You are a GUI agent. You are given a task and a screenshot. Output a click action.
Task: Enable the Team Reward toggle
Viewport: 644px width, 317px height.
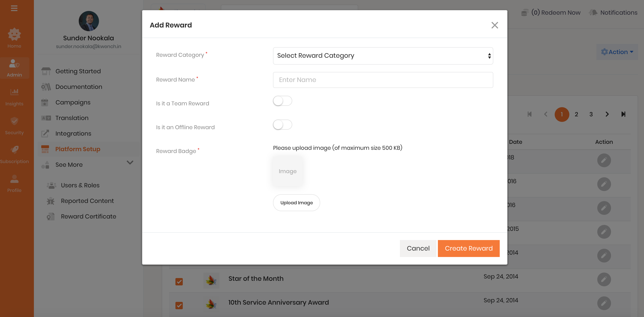[x=282, y=101]
